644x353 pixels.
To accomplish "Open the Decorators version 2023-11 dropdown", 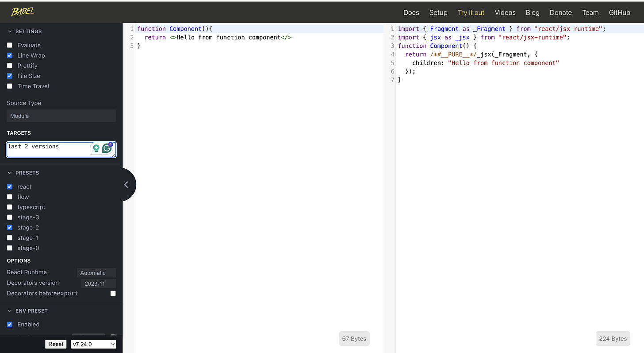I will pos(98,283).
